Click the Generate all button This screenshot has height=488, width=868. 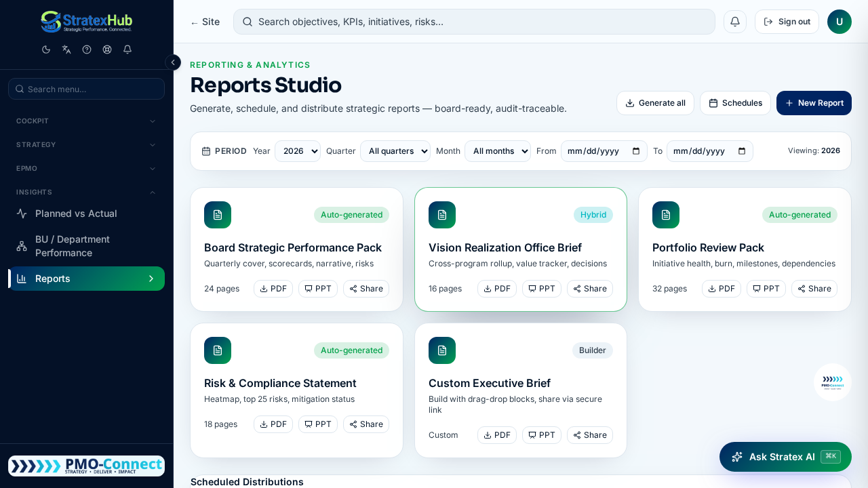pyautogui.click(x=655, y=103)
